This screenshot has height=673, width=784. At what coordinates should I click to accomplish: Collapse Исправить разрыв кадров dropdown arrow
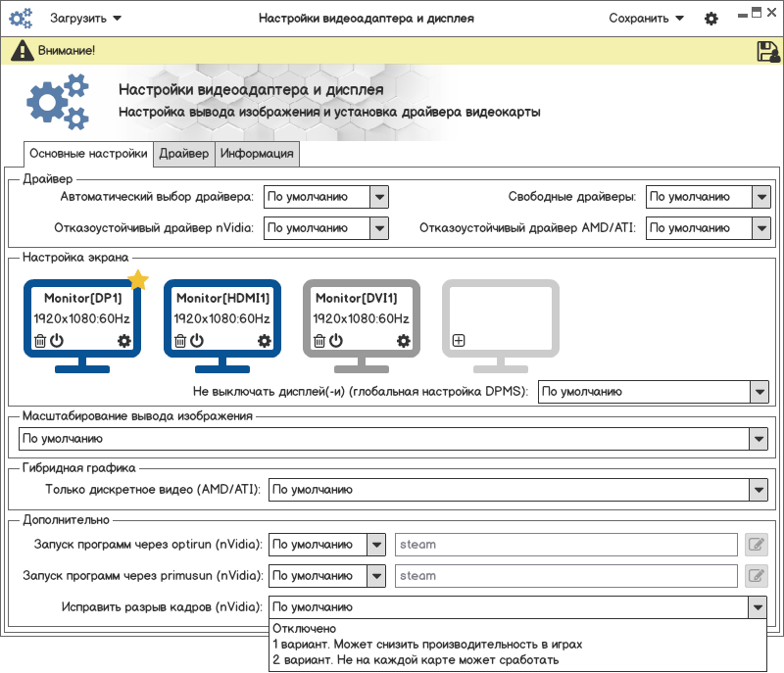pos(758,607)
